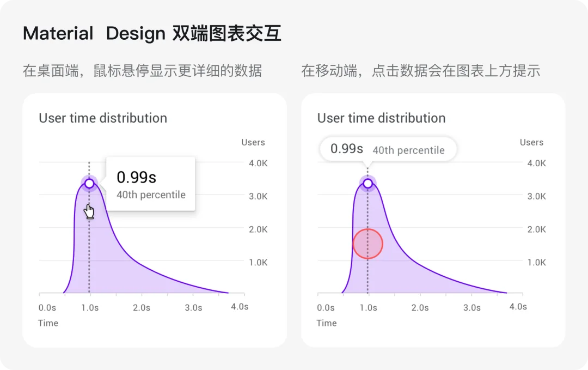Click the right chart title User time distribution
Screen dimensions: 588x370
(381, 118)
